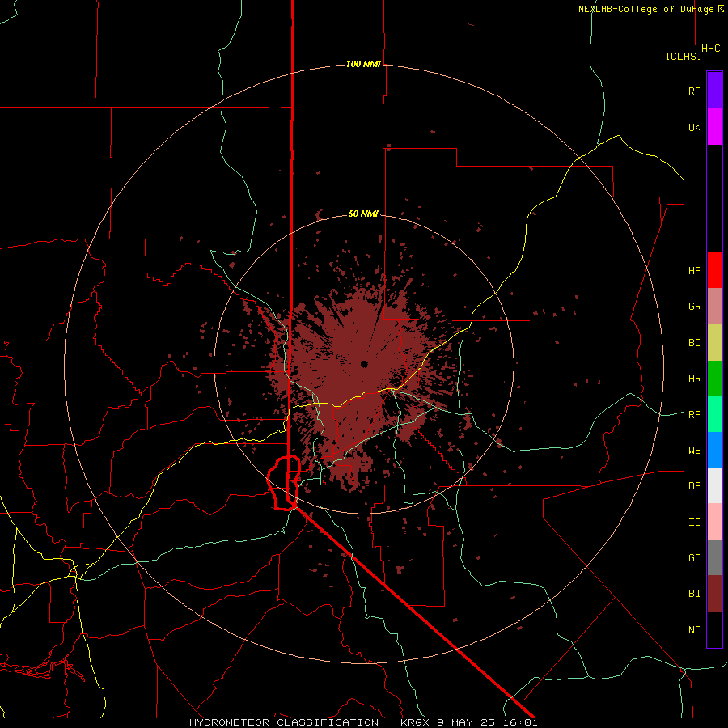Click the ND black legend swatch

pos(714,629)
